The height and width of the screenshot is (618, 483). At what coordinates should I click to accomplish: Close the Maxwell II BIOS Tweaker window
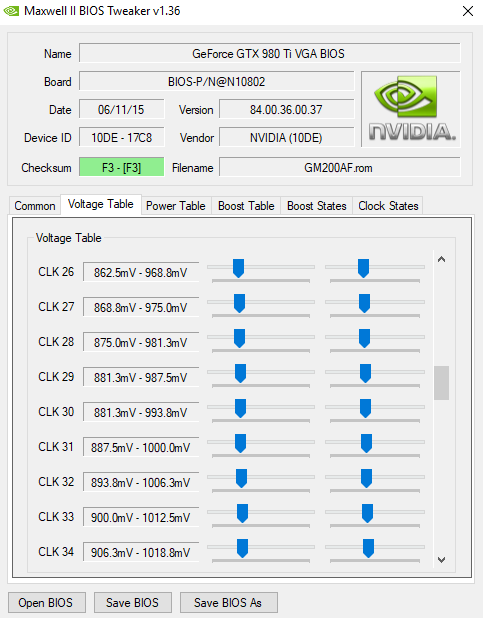(x=468, y=11)
